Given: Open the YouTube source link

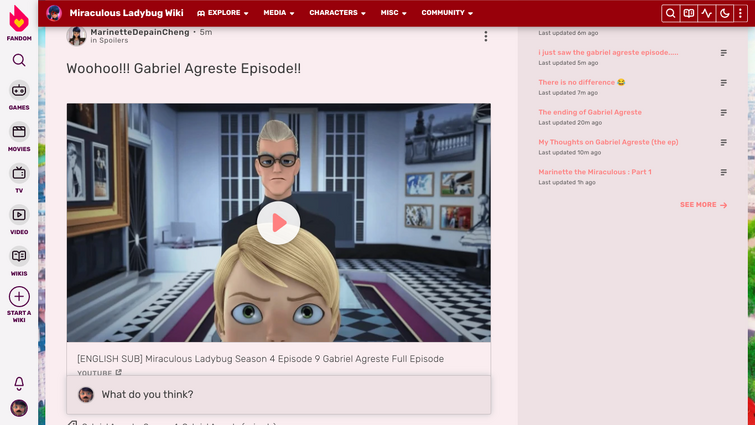Looking at the screenshot, I should coord(99,373).
